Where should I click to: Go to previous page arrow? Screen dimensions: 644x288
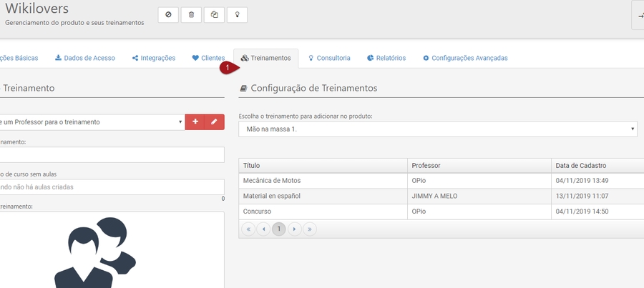[263, 229]
